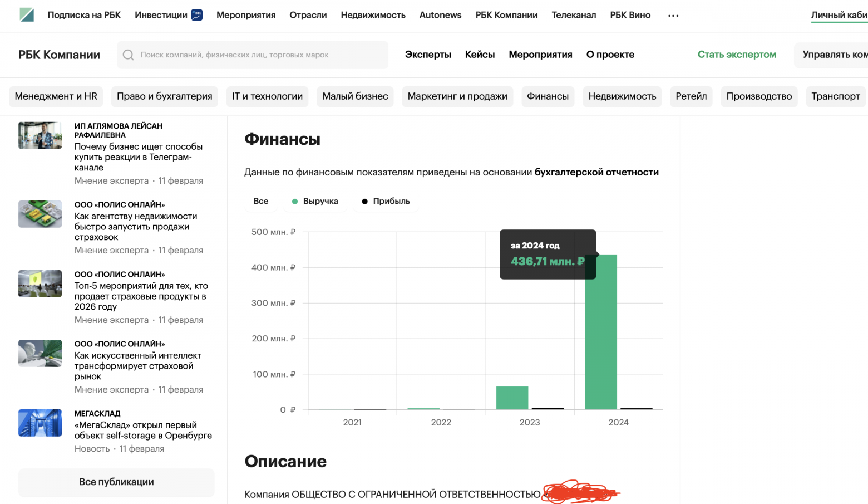Screen dimensions: 868x504
Task: Open the МегаСклад article thumbnail
Action: (40, 423)
